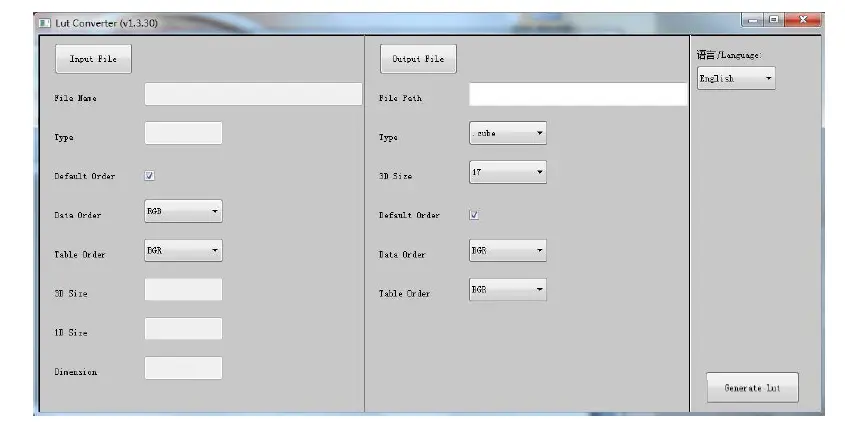Click the Dimension field

pos(183,368)
